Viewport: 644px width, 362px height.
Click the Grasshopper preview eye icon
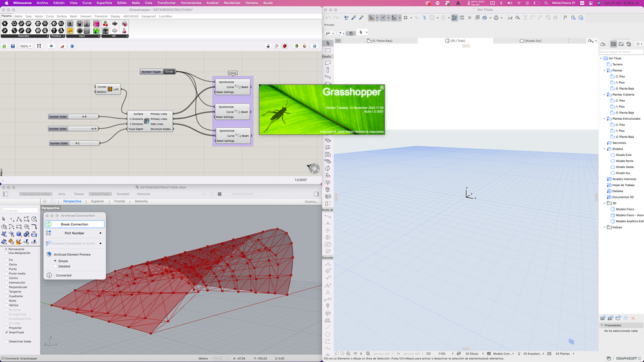(x=52, y=46)
